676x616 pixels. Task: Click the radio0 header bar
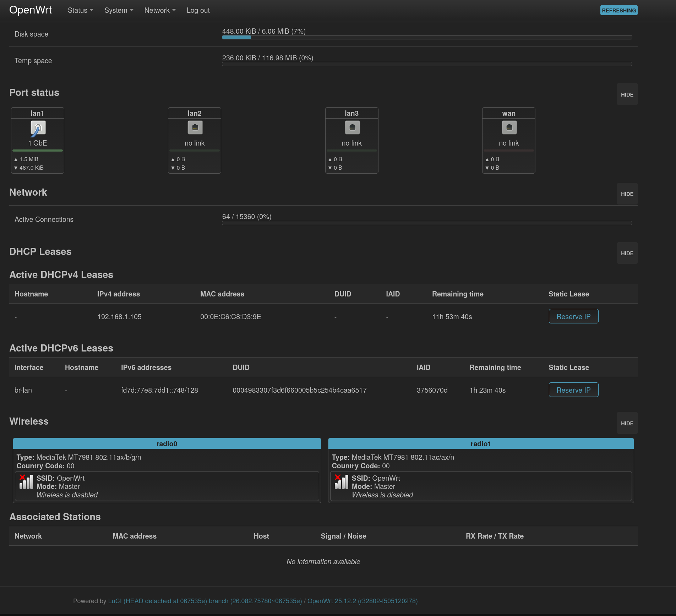pyautogui.click(x=167, y=443)
